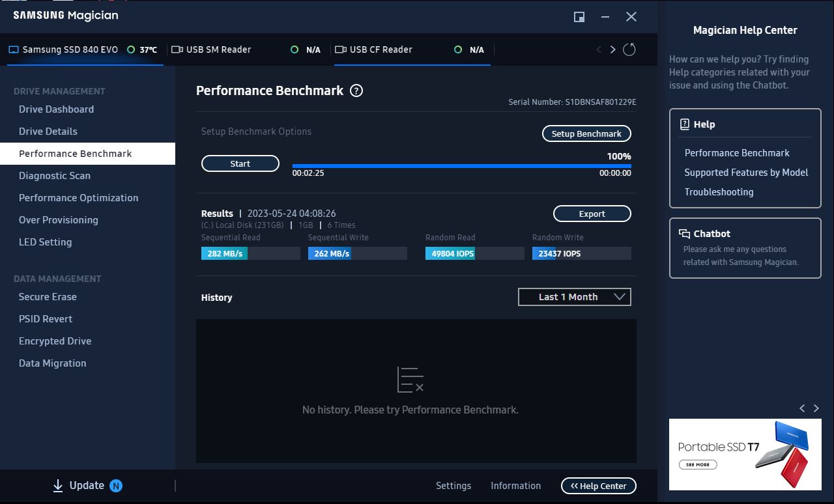Click the 100% progress value
This screenshot has height=504, width=834.
[619, 156]
